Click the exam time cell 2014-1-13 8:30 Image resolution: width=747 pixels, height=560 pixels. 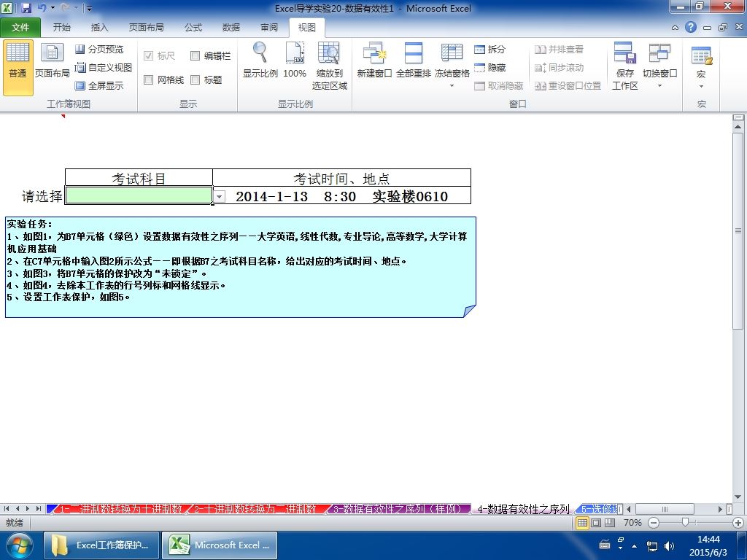pyautogui.click(x=341, y=195)
